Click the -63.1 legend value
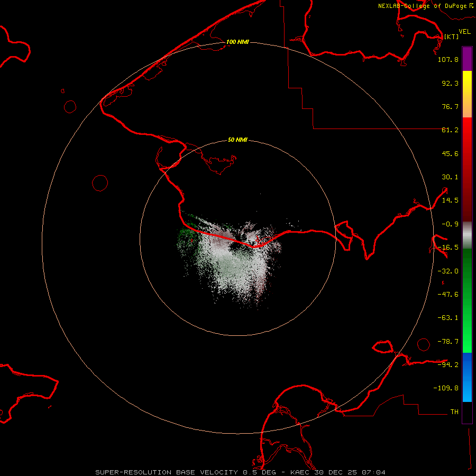 [448, 318]
